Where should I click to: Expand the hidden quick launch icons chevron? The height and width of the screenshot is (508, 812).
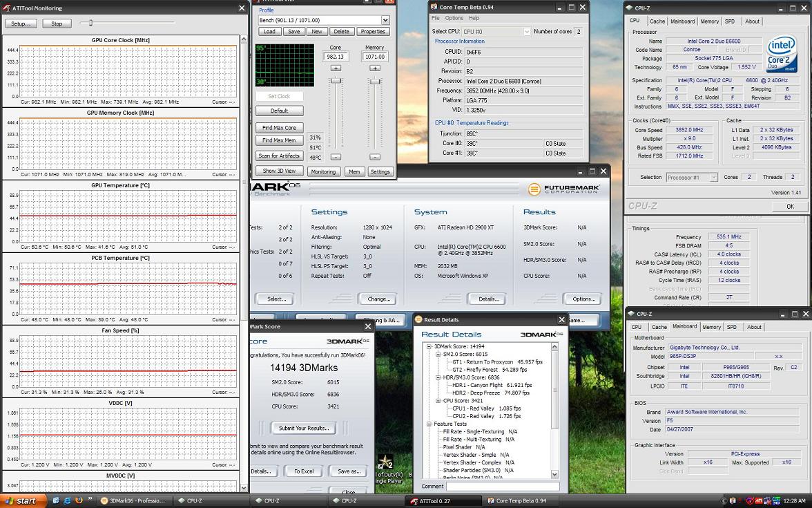pyautogui.click(x=90, y=499)
